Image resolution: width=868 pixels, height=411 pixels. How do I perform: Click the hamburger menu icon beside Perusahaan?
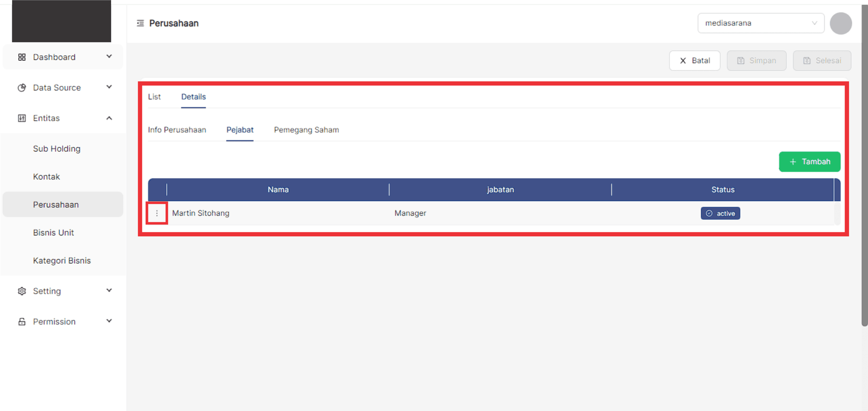coord(140,23)
